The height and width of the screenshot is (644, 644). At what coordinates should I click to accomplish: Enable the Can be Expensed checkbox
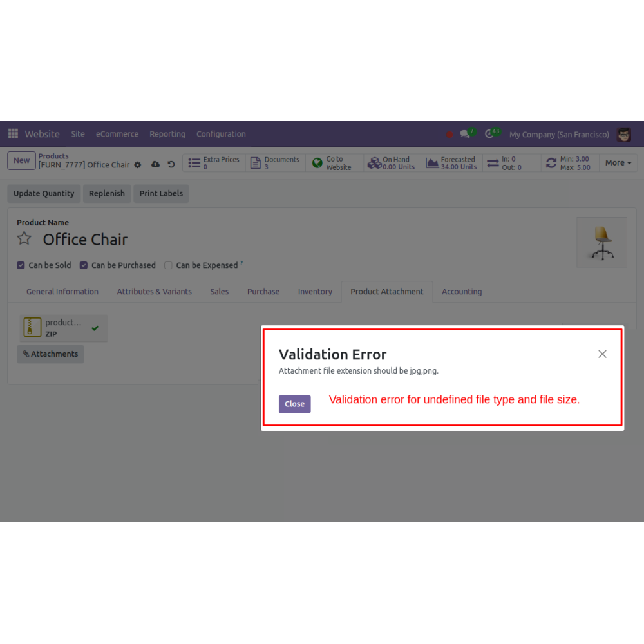(x=168, y=265)
